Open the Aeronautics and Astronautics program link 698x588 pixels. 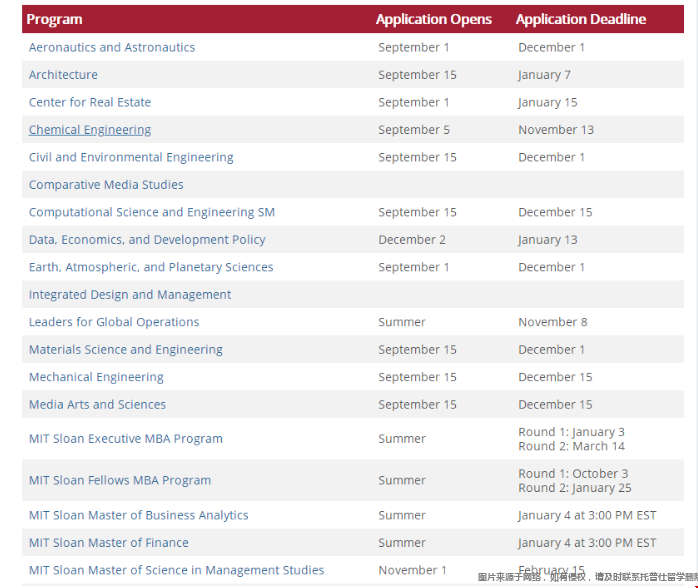click(112, 47)
